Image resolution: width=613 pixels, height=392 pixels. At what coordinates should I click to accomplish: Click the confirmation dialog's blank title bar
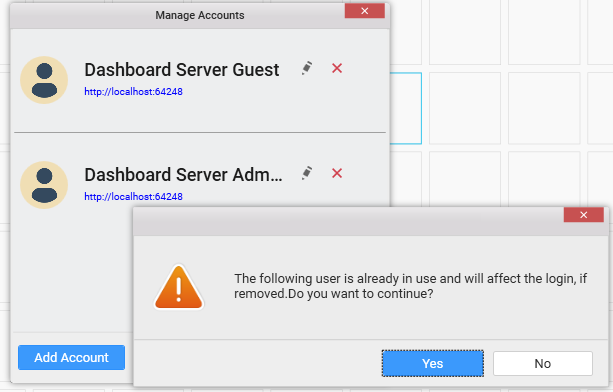click(x=348, y=222)
